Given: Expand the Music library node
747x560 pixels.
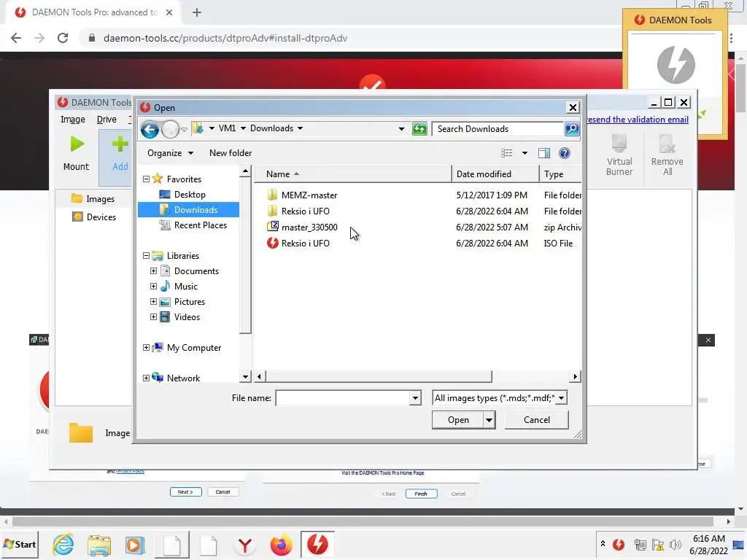Looking at the screenshot, I should click(153, 286).
